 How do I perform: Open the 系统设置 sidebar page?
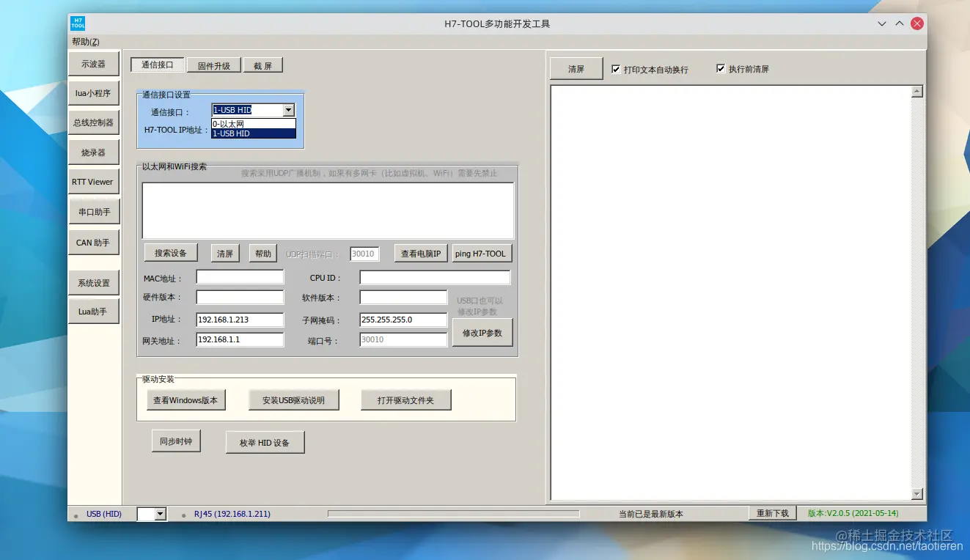click(93, 283)
